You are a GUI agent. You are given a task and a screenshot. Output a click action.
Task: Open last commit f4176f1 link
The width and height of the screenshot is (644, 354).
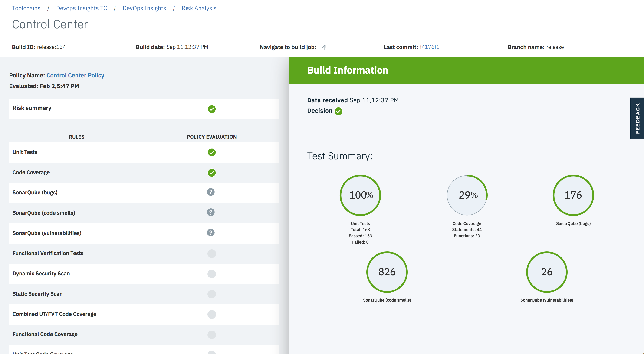pyautogui.click(x=429, y=47)
